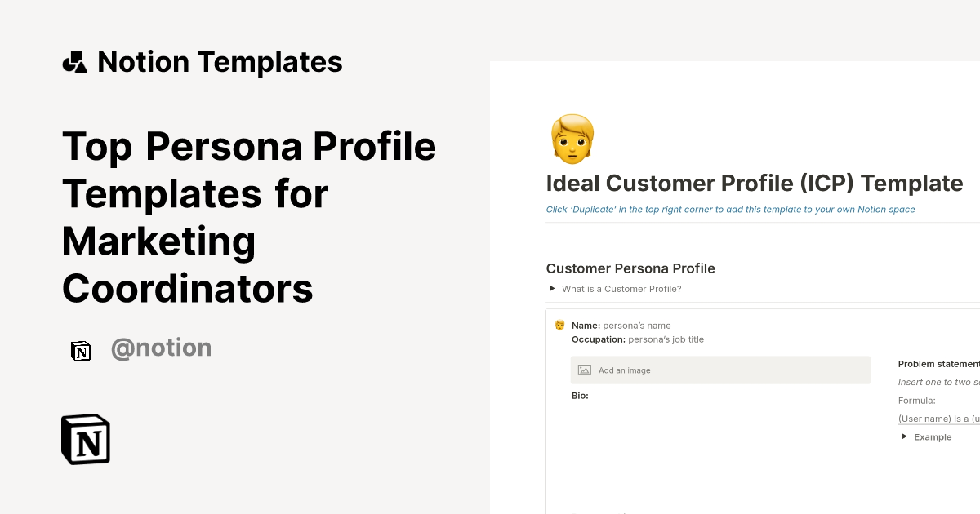Select the small Notion icon beside @notion
Screen dimensions: 980x514
coord(81,351)
